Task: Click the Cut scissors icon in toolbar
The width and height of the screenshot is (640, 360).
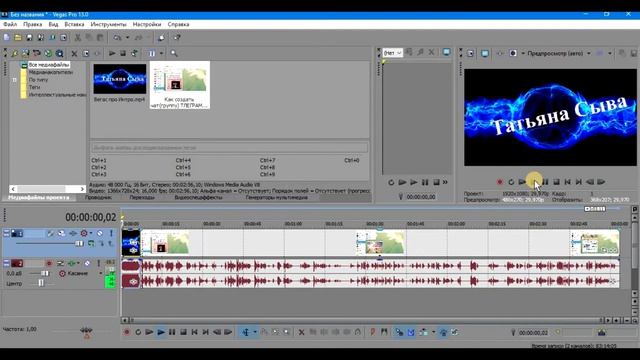Action: (x=78, y=38)
